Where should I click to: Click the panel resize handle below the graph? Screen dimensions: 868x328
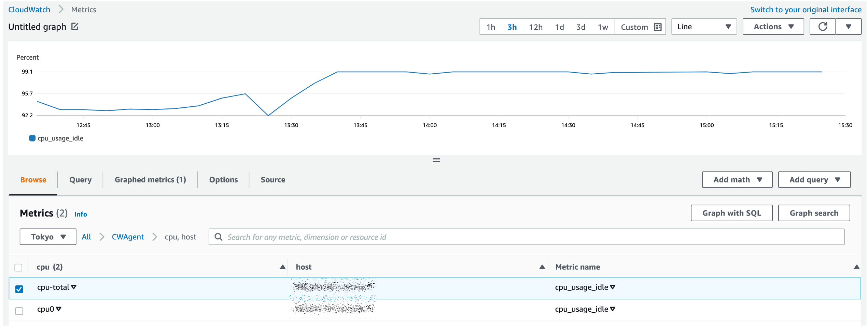pyautogui.click(x=436, y=160)
